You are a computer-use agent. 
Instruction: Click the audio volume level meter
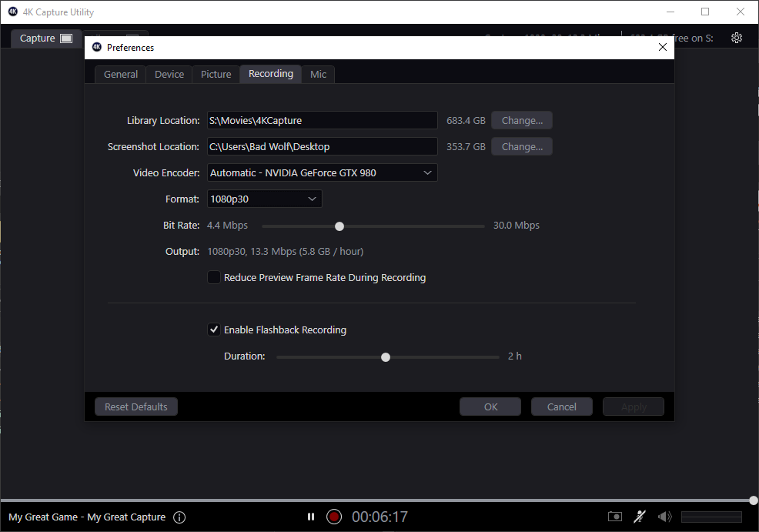coord(711,517)
